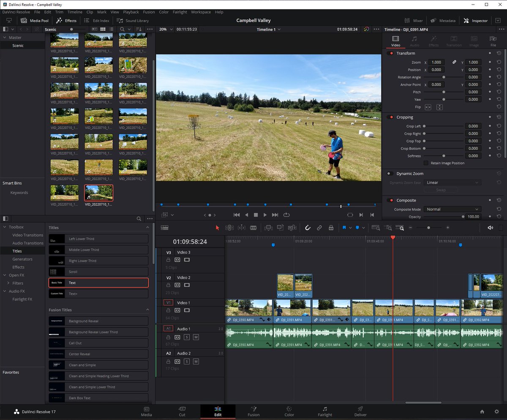
Task: Open the Mixer panel
Action: [x=414, y=21]
